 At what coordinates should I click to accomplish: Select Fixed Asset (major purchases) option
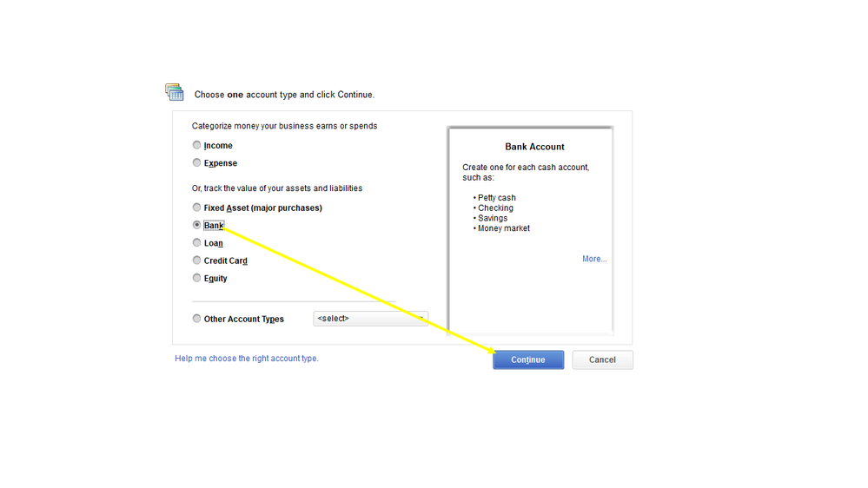[197, 208]
